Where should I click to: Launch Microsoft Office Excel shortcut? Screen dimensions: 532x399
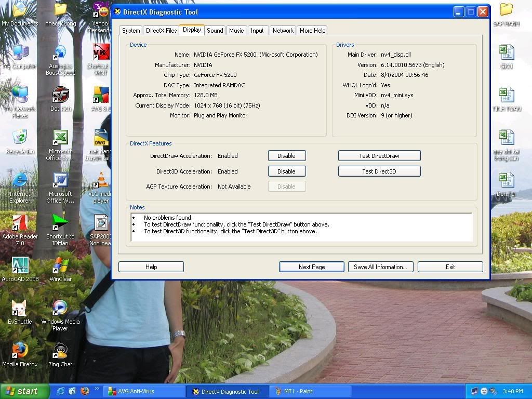[x=60, y=145]
